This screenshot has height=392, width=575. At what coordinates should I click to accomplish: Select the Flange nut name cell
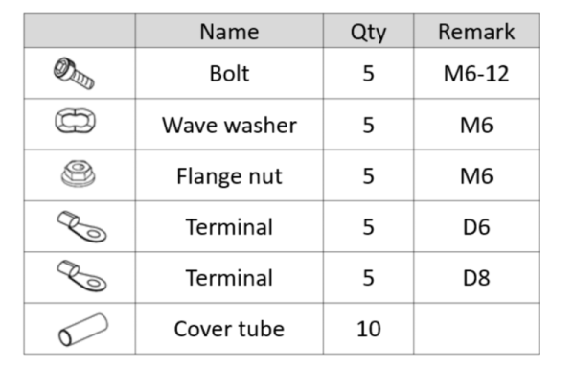[229, 175]
